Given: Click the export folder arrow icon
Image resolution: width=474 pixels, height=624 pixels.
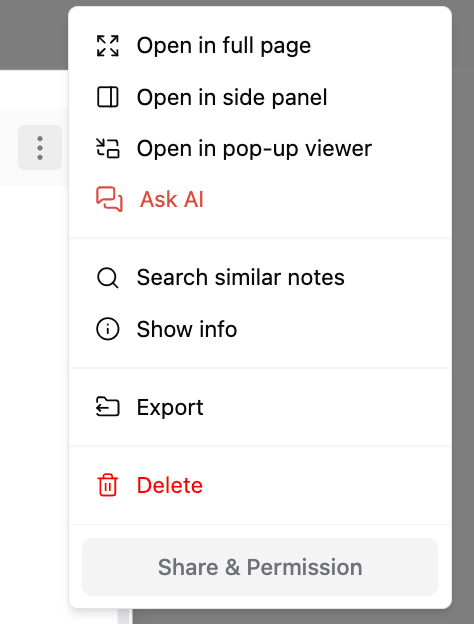Looking at the screenshot, I should point(107,407).
